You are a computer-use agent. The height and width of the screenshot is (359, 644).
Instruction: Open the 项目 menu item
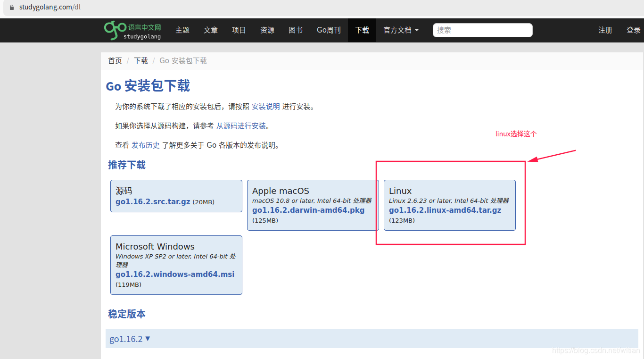[239, 30]
